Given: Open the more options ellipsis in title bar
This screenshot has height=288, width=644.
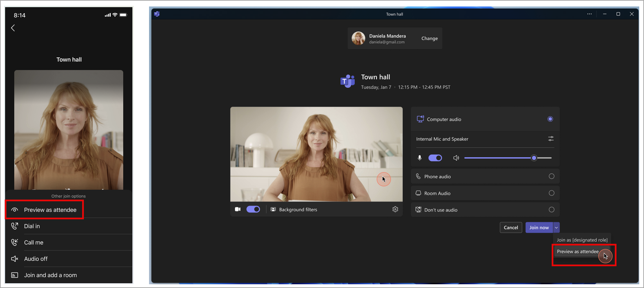Looking at the screenshot, I should [589, 14].
